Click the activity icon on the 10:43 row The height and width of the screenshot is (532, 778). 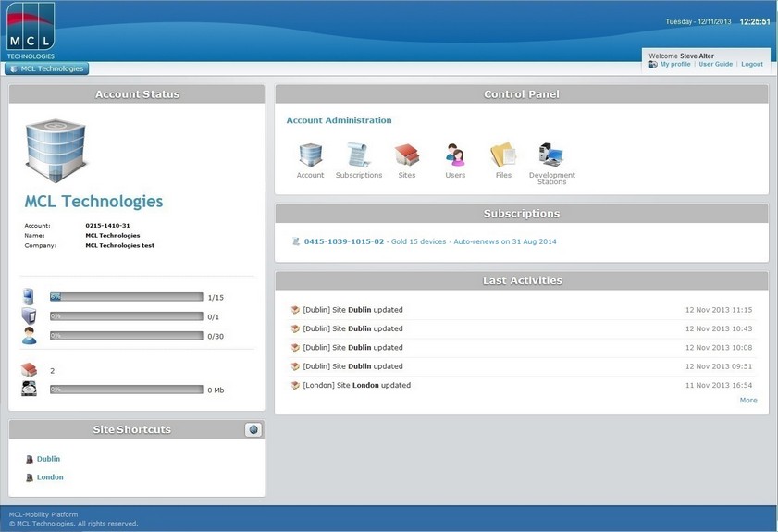pos(295,328)
